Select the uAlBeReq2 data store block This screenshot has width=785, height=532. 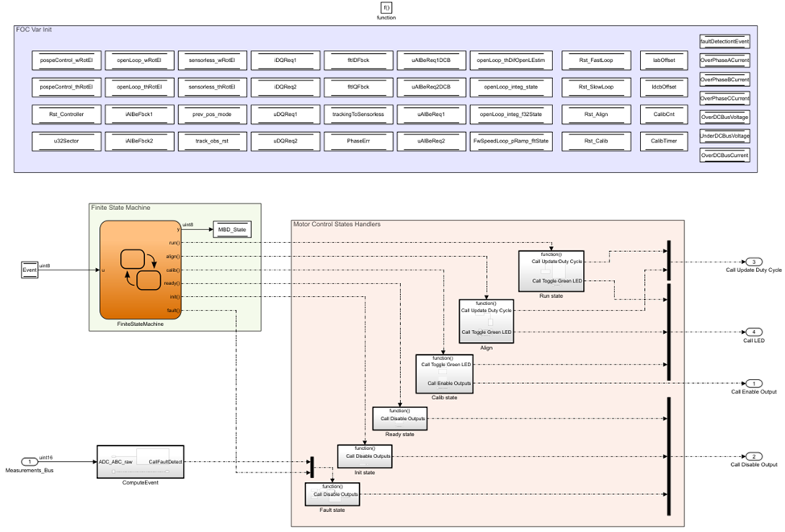432,141
